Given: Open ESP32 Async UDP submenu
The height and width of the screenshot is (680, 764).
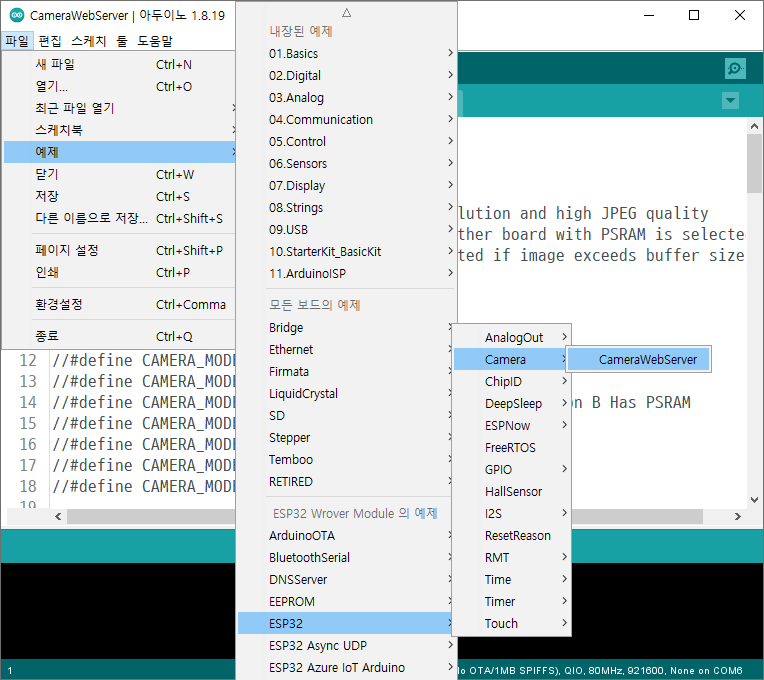Looking at the screenshot, I should point(347,645).
